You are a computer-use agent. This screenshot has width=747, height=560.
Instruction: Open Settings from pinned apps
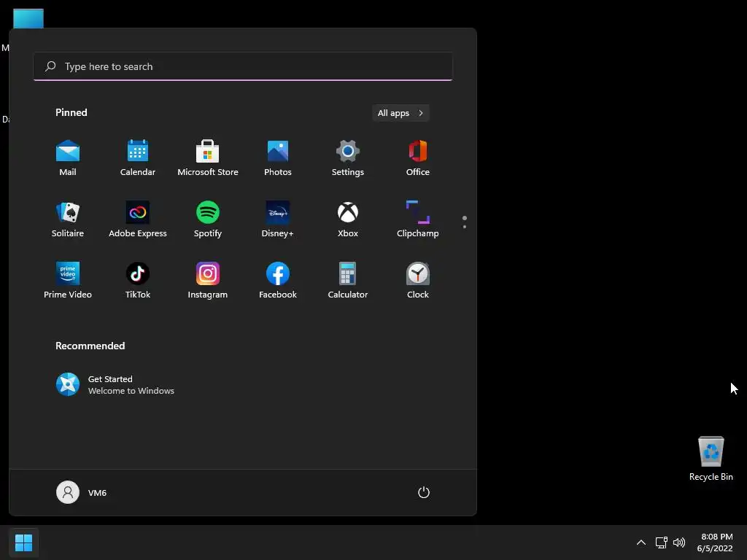[348, 158]
